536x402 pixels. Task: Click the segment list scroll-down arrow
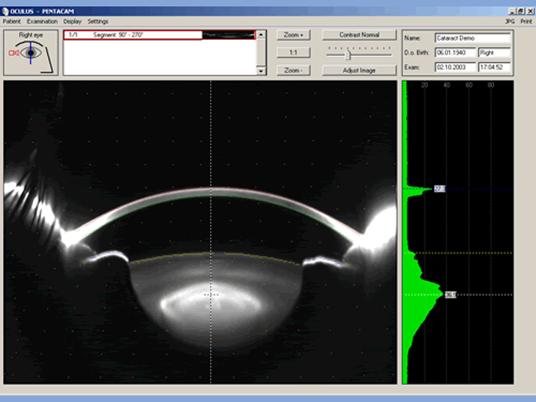261,71
